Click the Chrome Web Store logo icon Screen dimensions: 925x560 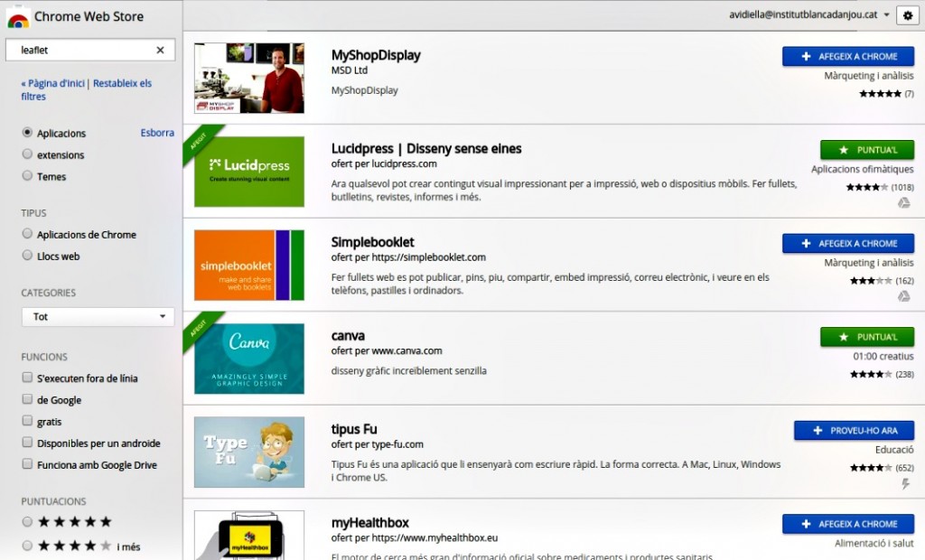18,16
